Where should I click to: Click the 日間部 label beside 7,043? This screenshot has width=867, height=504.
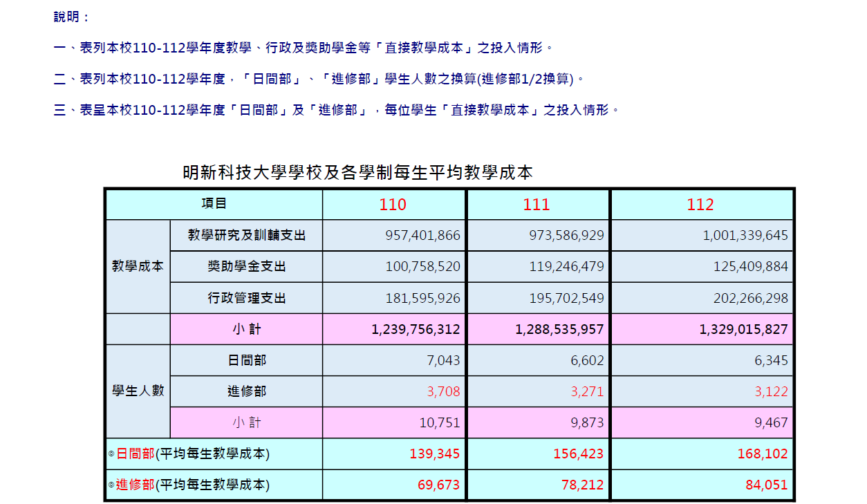tap(247, 360)
